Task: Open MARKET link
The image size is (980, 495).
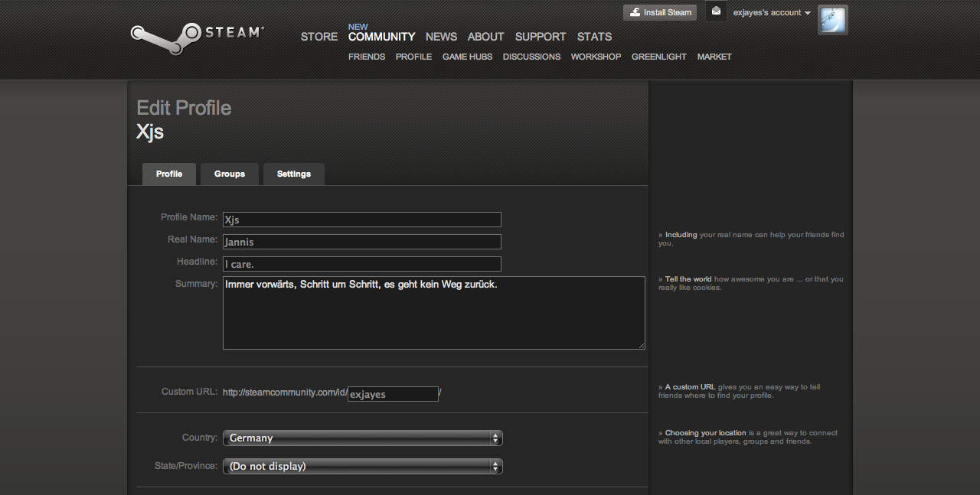Action: [714, 57]
